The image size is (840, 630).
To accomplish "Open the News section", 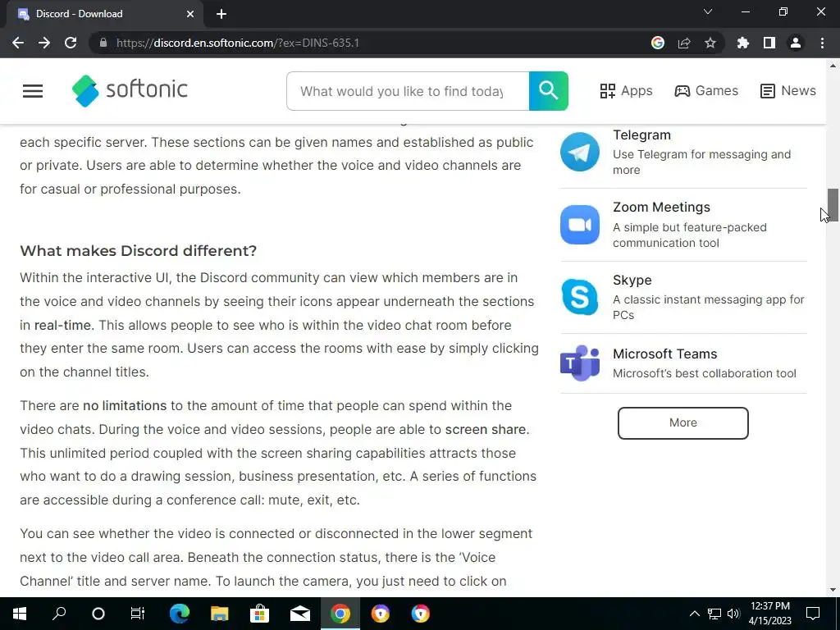I will 788,91.
